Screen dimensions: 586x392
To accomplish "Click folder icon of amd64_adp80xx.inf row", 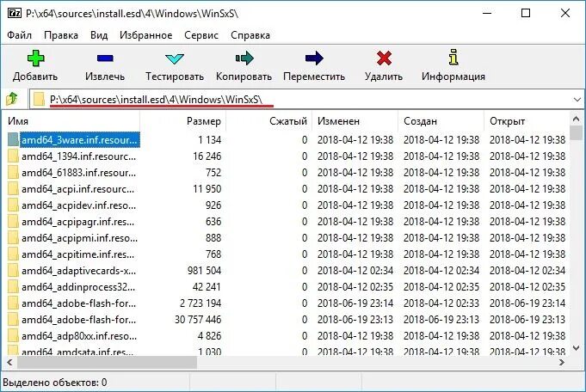I will pos(13,336).
